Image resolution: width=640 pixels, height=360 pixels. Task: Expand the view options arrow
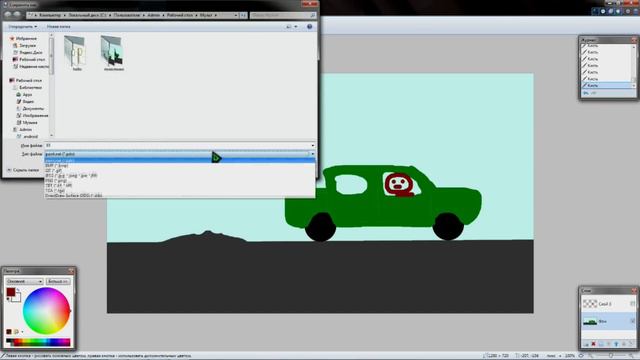tap(296, 27)
